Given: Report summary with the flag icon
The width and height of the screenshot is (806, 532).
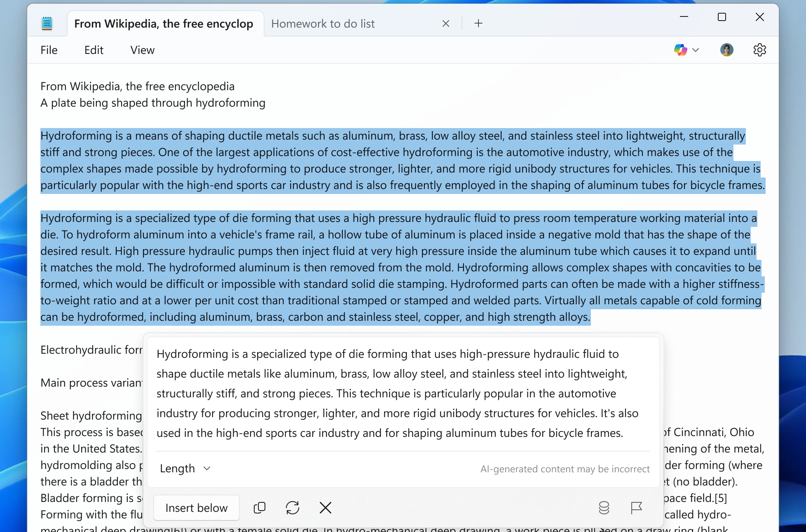Looking at the screenshot, I should 636,508.
